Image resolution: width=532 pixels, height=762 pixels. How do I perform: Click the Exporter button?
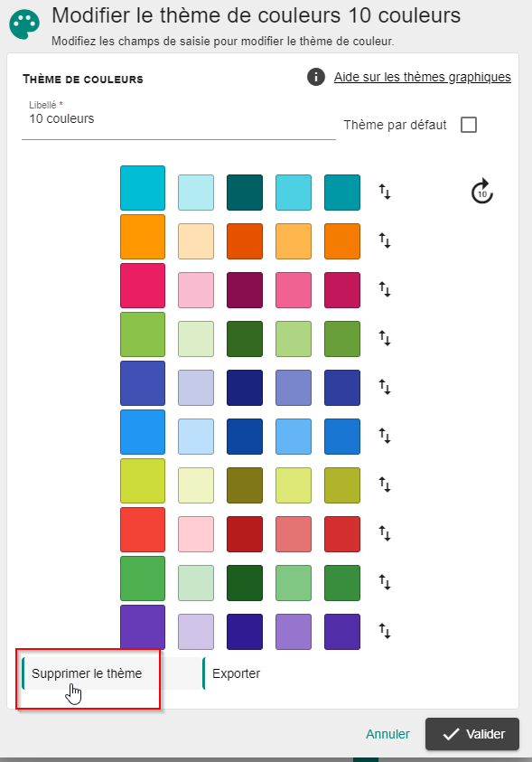tap(237, 673)
